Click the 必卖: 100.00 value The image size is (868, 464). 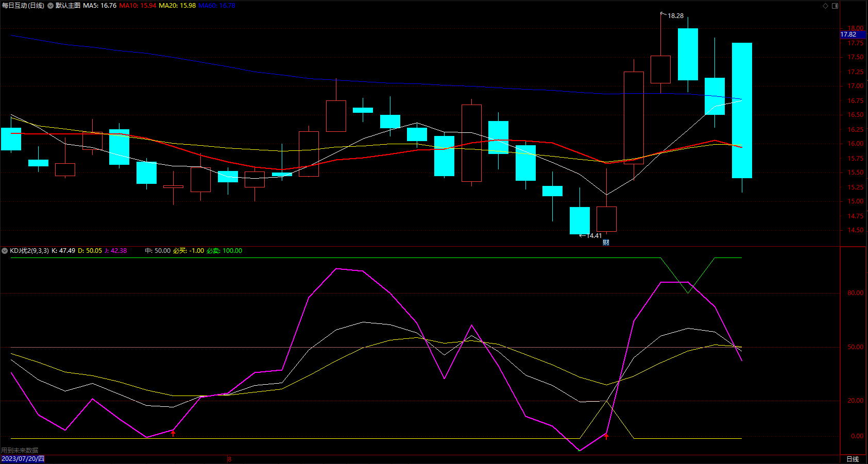coord(225,251)
